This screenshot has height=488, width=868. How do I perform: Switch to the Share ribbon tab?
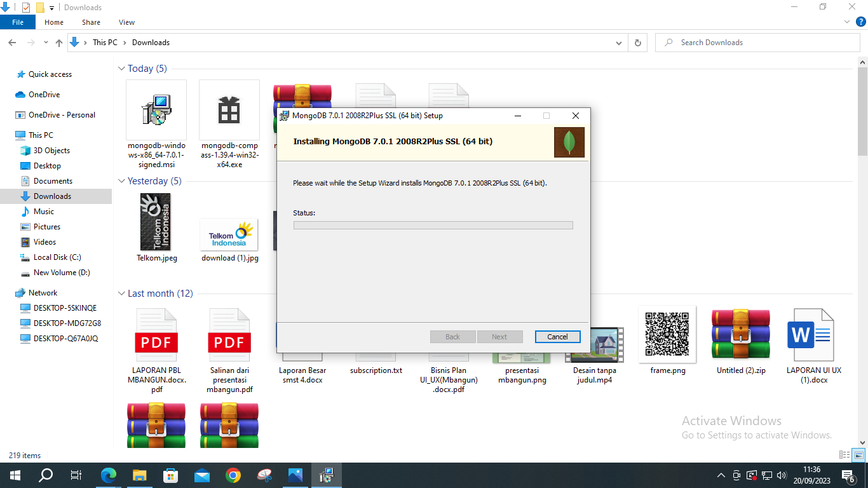coord(91,22)
